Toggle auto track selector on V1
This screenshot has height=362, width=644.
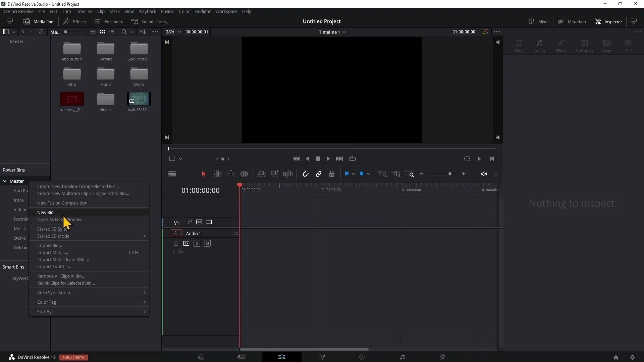click(199, 222)
